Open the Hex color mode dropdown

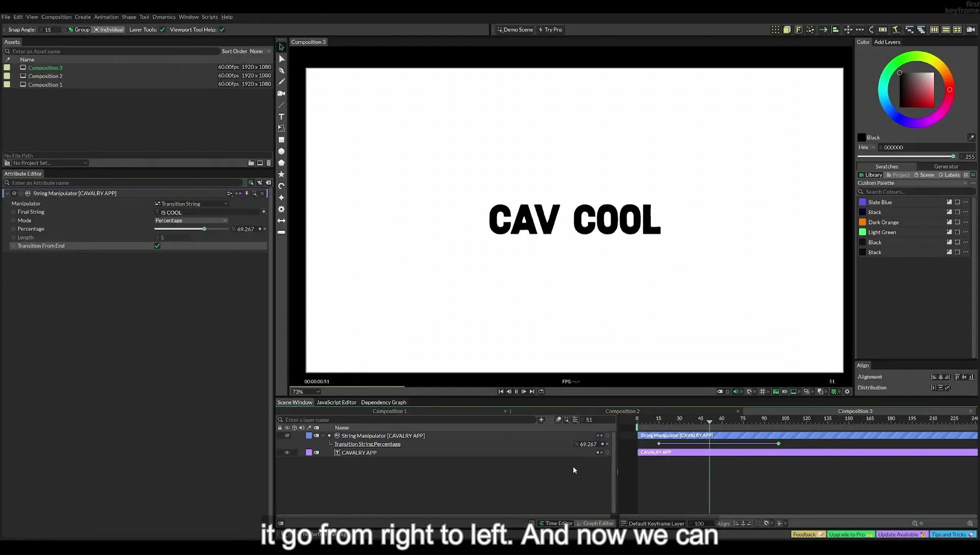[x=867, y=147]
